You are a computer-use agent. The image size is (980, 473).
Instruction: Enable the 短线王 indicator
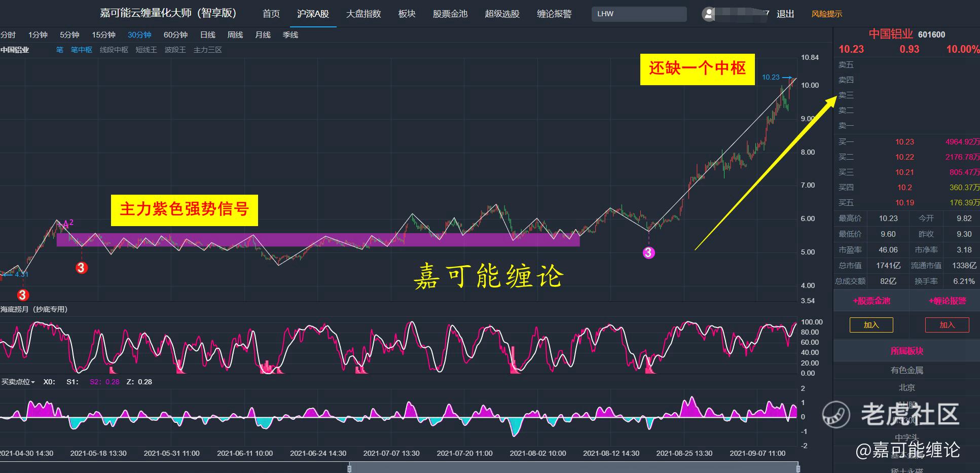pyautogui.click(x=147, y=50)
